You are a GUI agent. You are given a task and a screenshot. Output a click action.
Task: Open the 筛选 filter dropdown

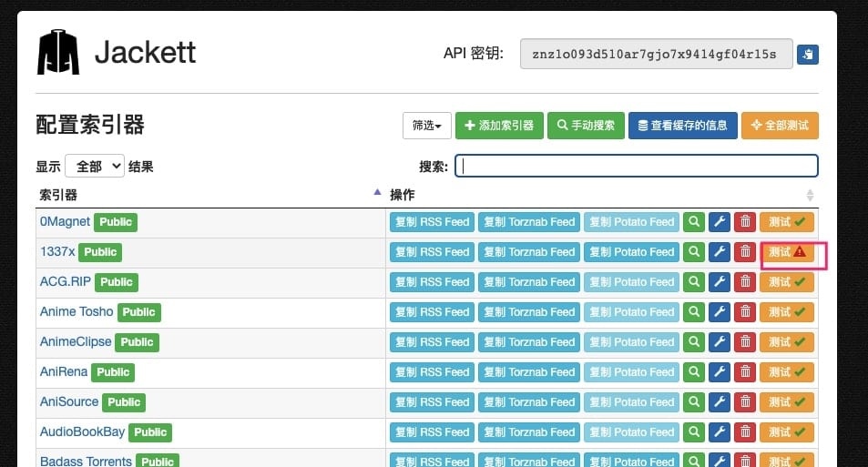(x=427, y=126)
